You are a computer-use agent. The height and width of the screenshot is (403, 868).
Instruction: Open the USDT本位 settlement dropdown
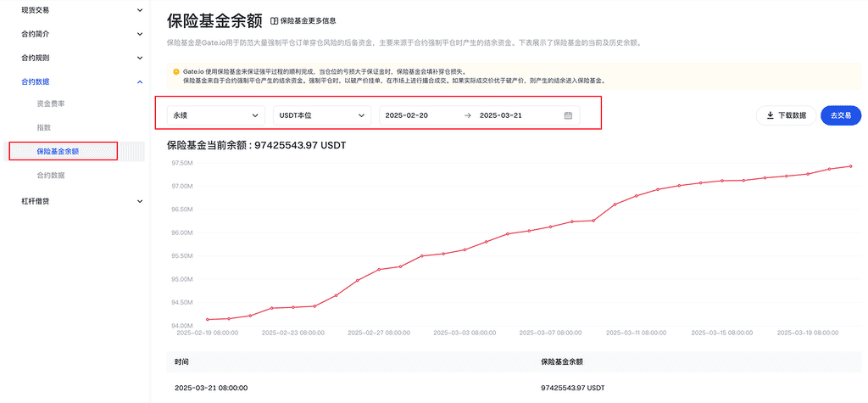coord(322,115)
